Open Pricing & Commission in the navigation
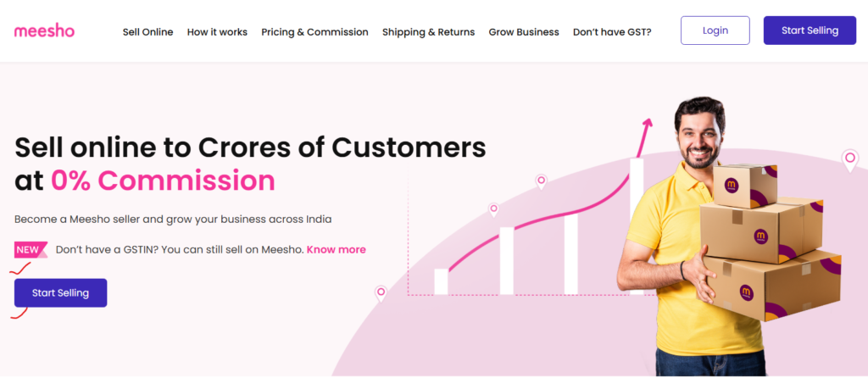 314,32
